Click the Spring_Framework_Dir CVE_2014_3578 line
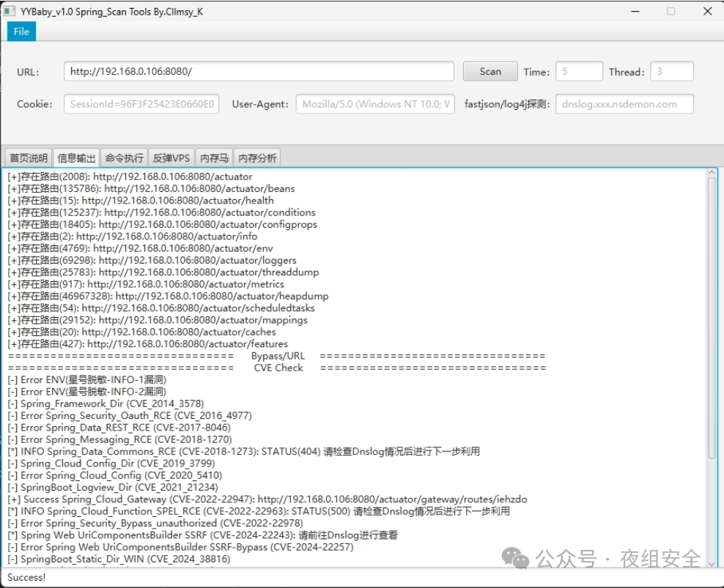Viewport: 724px width, 588px height. [x=106, y=403]
